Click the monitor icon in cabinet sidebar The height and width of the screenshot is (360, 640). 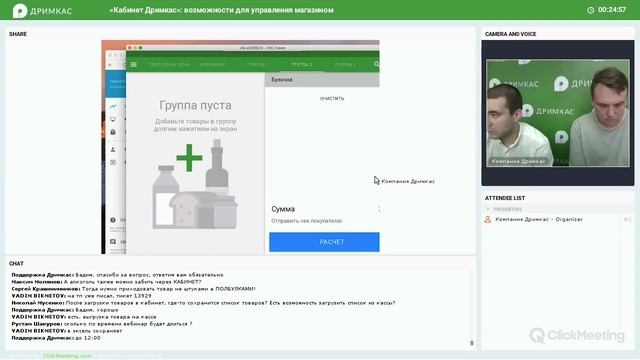tap(113, 119)
